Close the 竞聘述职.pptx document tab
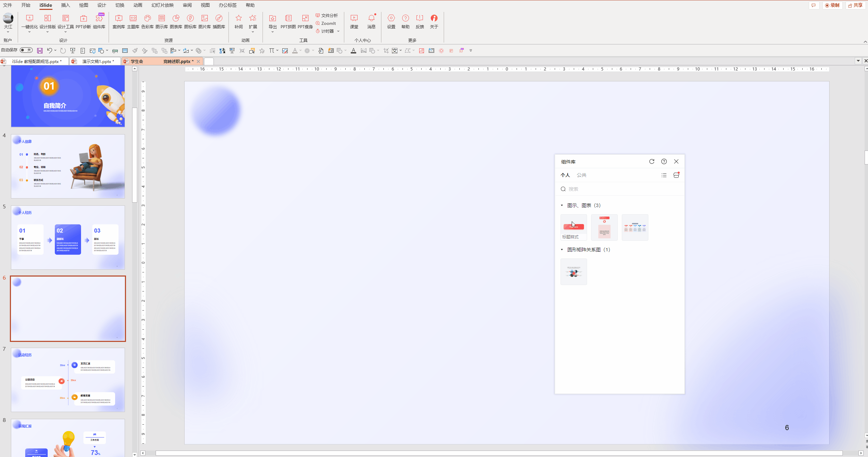This screenshot has height=457, width=868. [198, 61]
